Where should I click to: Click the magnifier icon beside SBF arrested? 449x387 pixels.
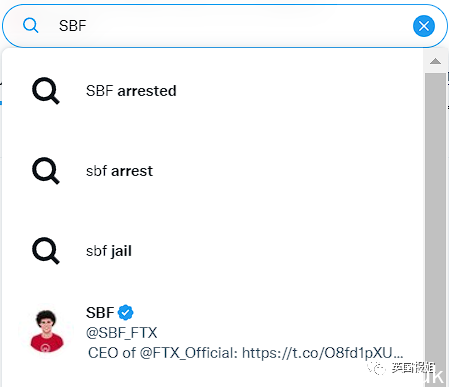(x=46, y=91)
